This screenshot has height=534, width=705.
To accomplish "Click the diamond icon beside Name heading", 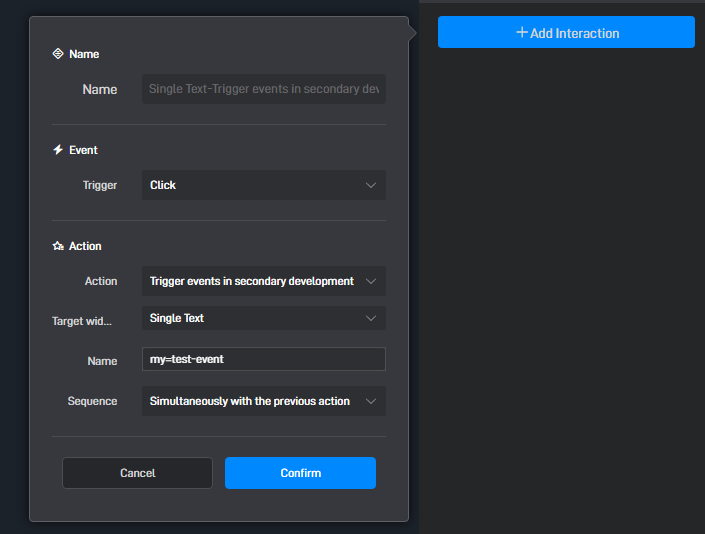I will 58,54.
